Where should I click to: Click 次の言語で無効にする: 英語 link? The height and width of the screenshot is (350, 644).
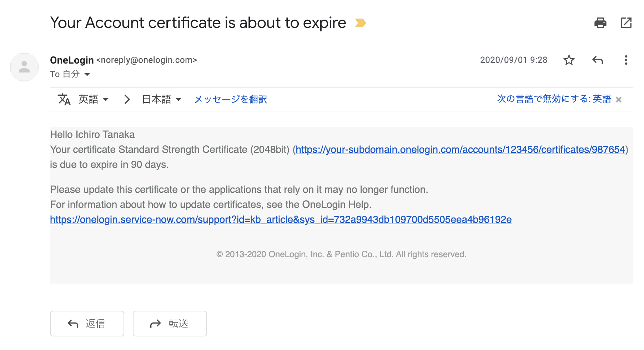(x=554, y=99)
